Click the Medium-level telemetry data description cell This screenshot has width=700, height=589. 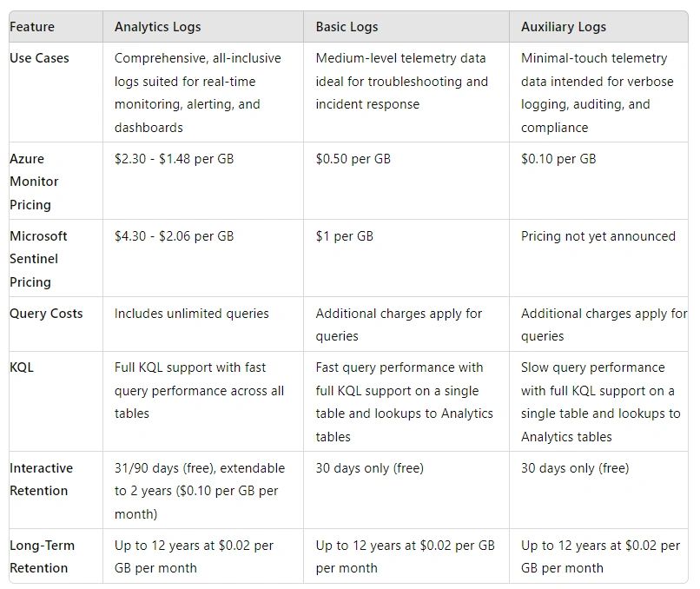pyautogui.click(x=401, y=82)
